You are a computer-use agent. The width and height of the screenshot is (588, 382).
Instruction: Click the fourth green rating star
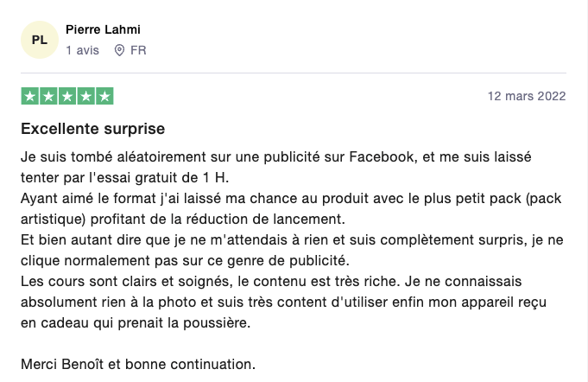click(x=86, y=96)
